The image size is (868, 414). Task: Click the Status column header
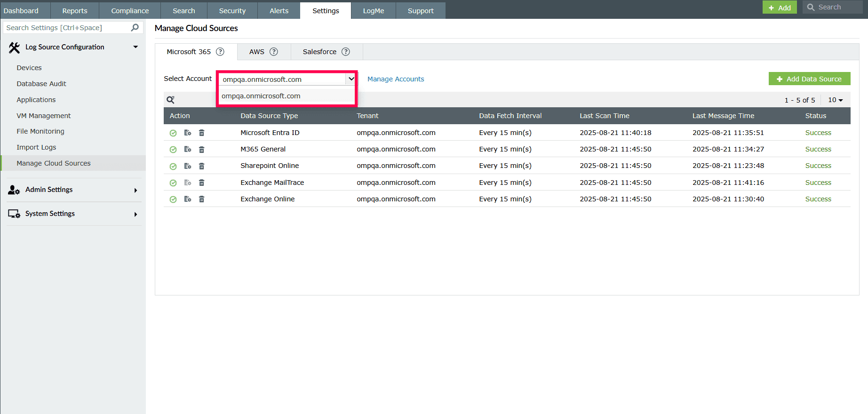point(816,116)
